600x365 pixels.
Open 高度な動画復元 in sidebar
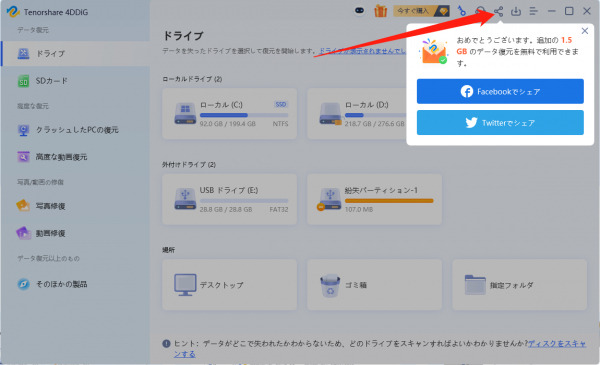75,157
